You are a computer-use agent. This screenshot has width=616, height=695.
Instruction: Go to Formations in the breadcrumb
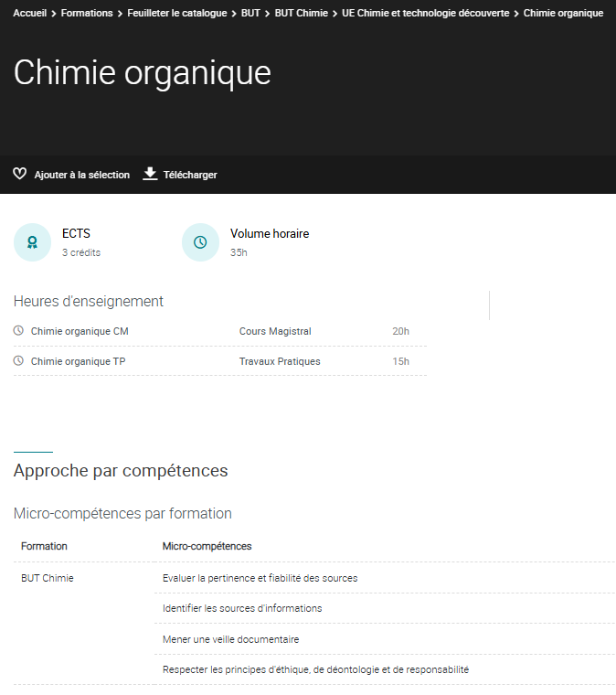click(x=87, y=14)
